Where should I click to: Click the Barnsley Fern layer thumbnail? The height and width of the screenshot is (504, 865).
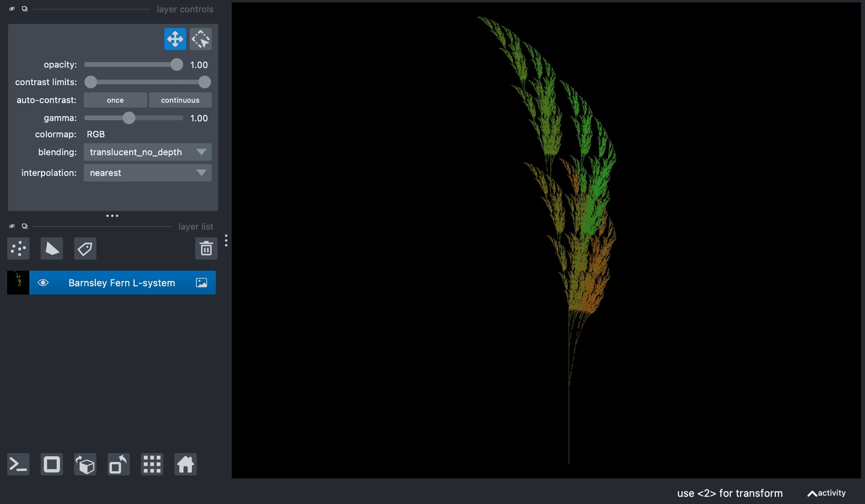pyautogui.click(x=18, y=282)
